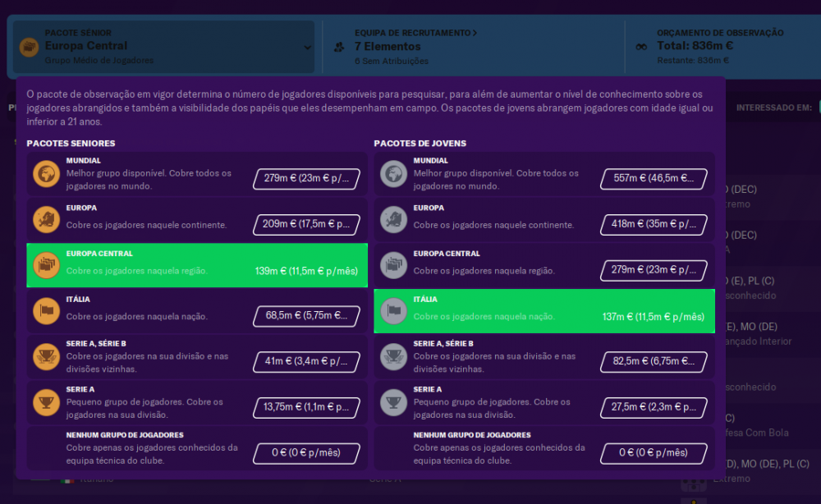Image resolution: width=821 pixels, height=504 pixels.
Task: Click the senior Europa continent icon
Action: coord(46,219)
